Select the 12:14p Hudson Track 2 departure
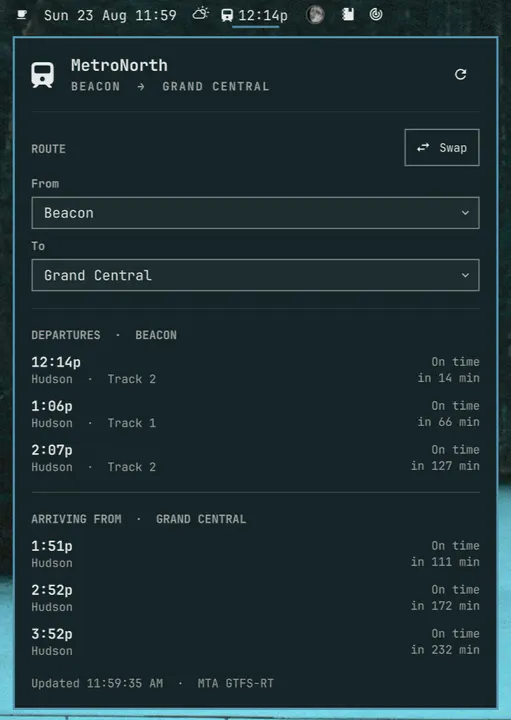This screenshot has width=511, height=720. point(255,370)
